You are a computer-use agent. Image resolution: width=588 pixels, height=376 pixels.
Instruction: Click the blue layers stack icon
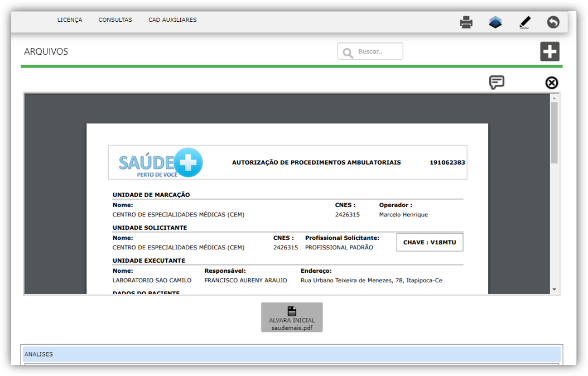click(x=495, y=22)
